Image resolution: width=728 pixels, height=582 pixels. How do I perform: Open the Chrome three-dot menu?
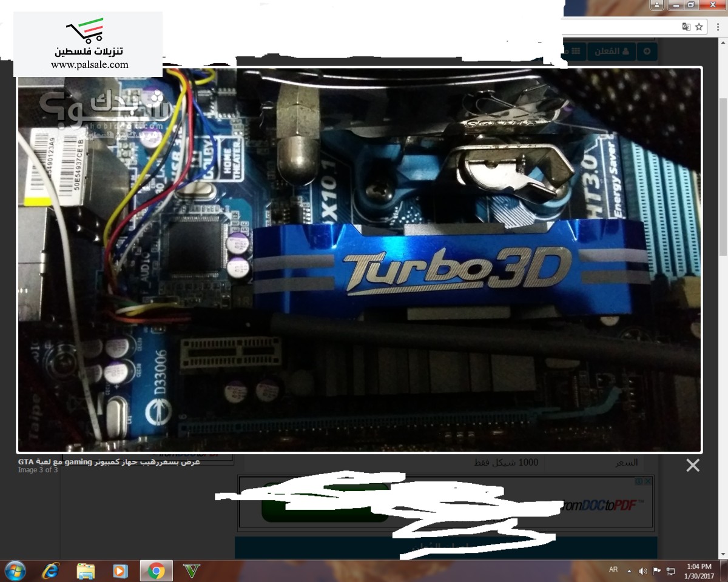coord(718,27)
